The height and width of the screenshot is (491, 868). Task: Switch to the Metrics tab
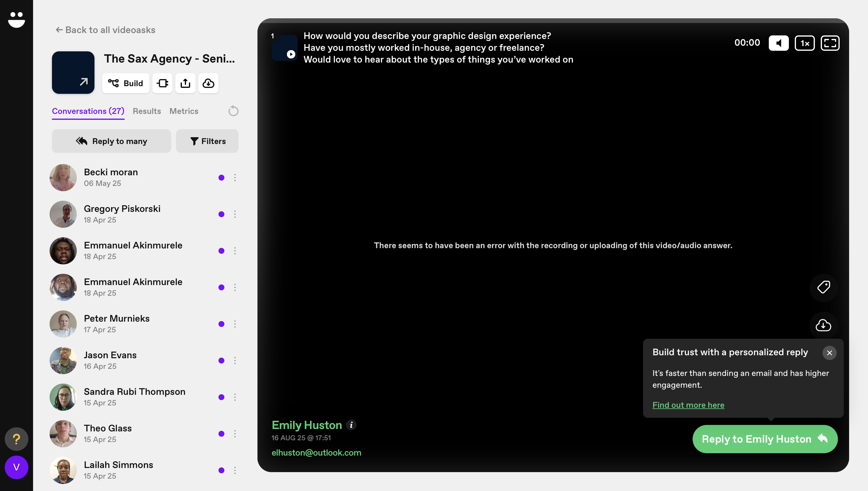pos(184,111)
